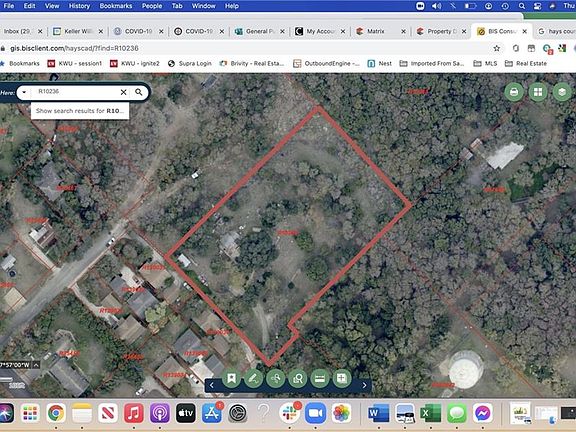This screenshot has width=576, height=432.
Task: Open Zoom from the Dock
Action: coord(315,413)
